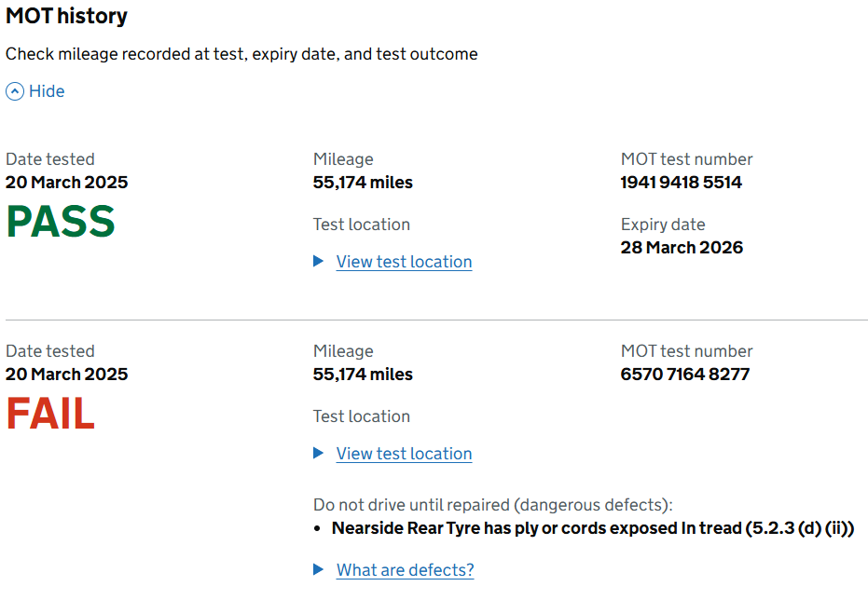Select Mileage label in FAIL section

tap(343, 351)
